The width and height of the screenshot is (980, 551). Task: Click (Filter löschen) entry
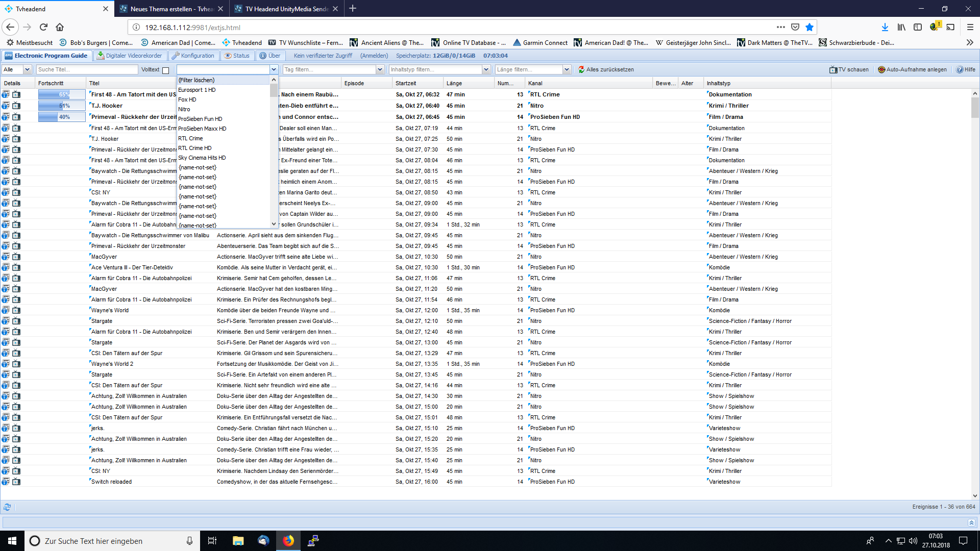(223, 80)
